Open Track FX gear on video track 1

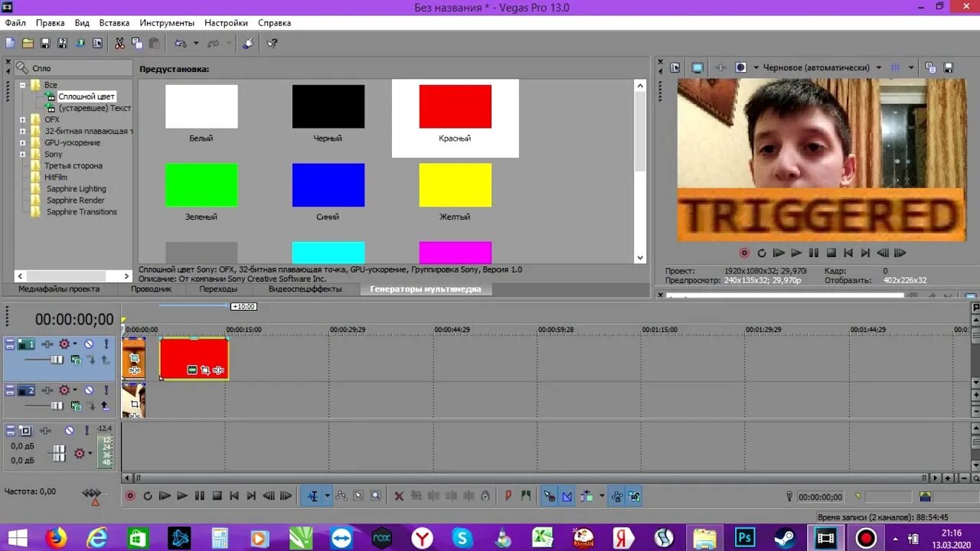coord(64,344)
